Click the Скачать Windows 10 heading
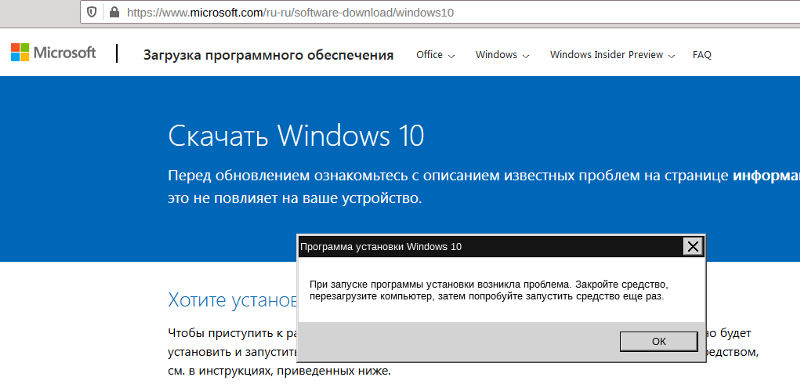The width and height of the screenshot is (800, 386). [x=296, y=136]
